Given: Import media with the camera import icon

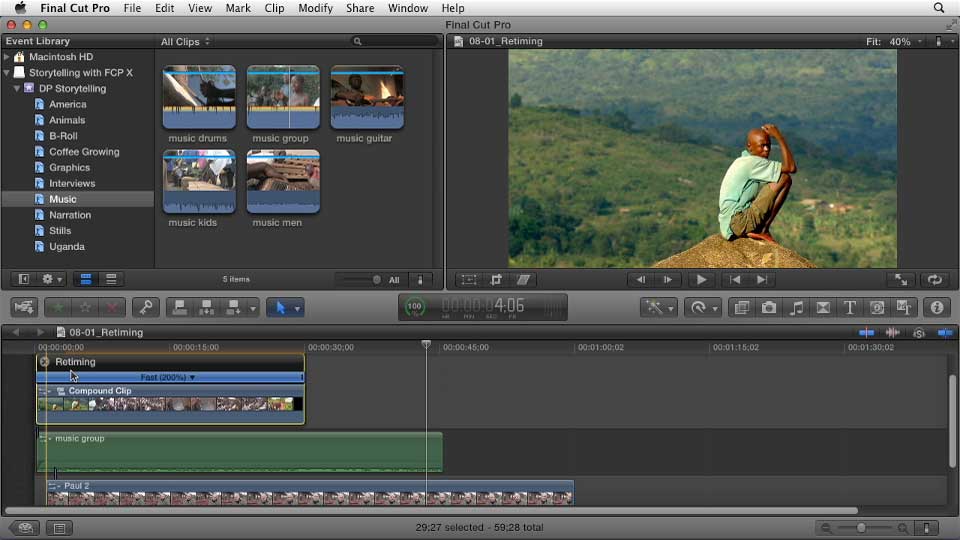Looking at the screenshot, I should [x=24, y=308].
